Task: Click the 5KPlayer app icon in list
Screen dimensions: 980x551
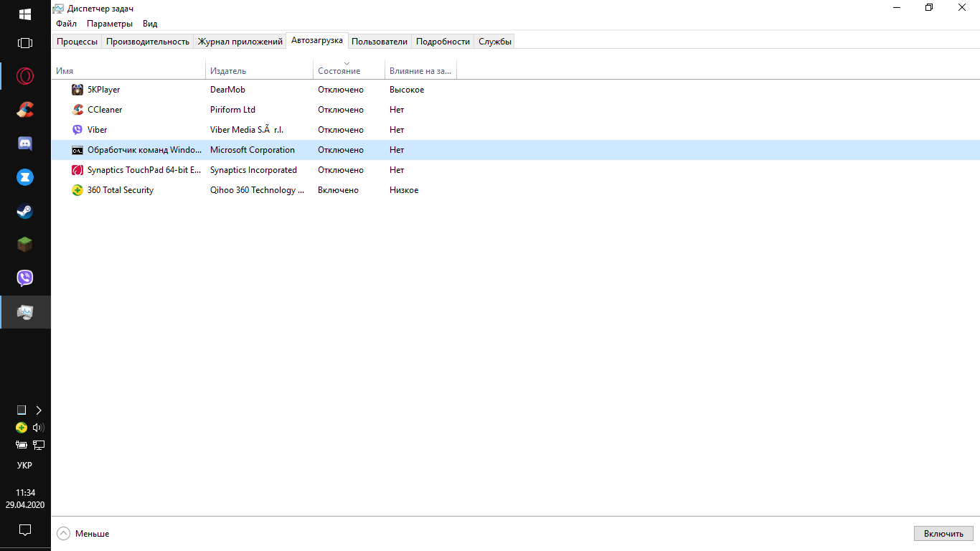Action: pyautogui.click(x=77, y=90)
